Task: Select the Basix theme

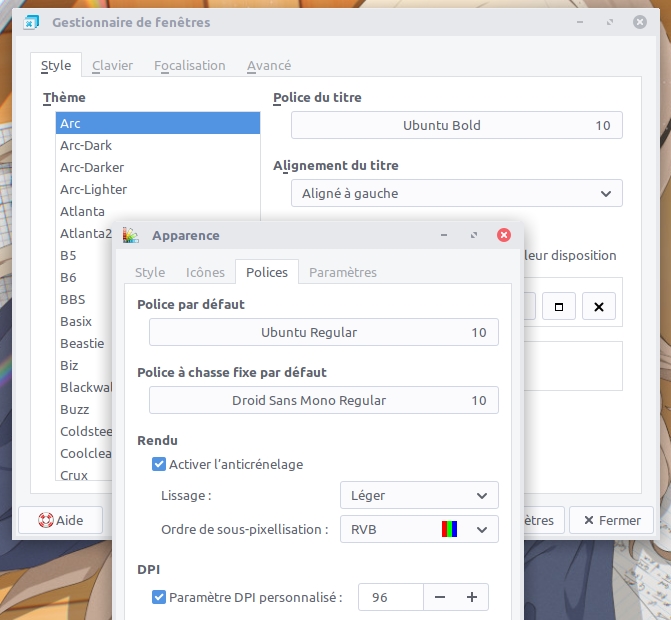Action: pos(84,321)
